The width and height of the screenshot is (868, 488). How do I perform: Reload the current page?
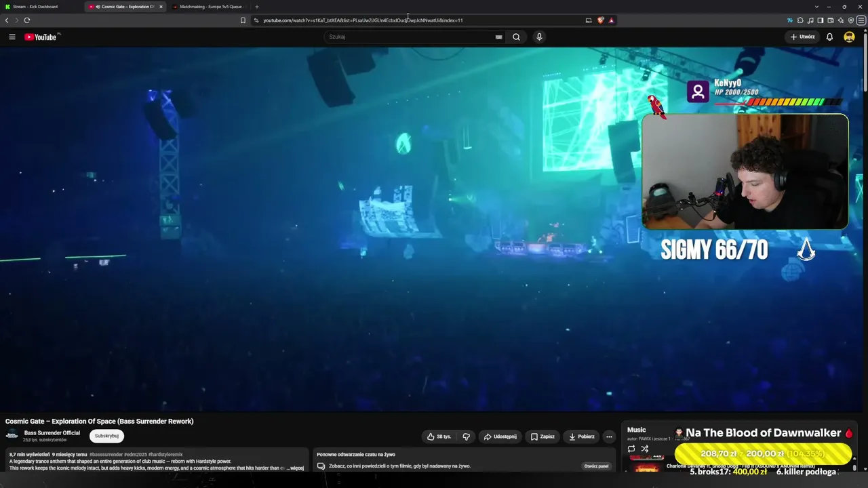tap(26, 20)
